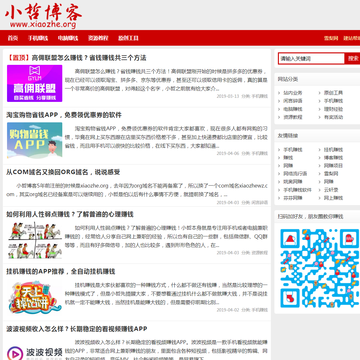Click the arrow icon beside 挂机赚钱 in 友情链接
The image size is (360, 360).
[x=320, y=150]
